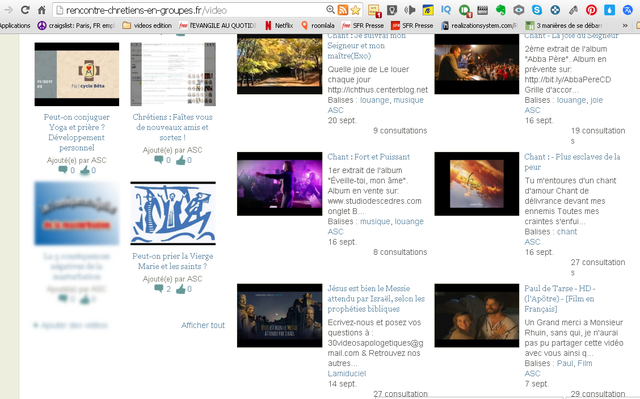This screenshot has height=399, width=640.
Task: Open the videos edition bookmark folder
Action: 147,25
